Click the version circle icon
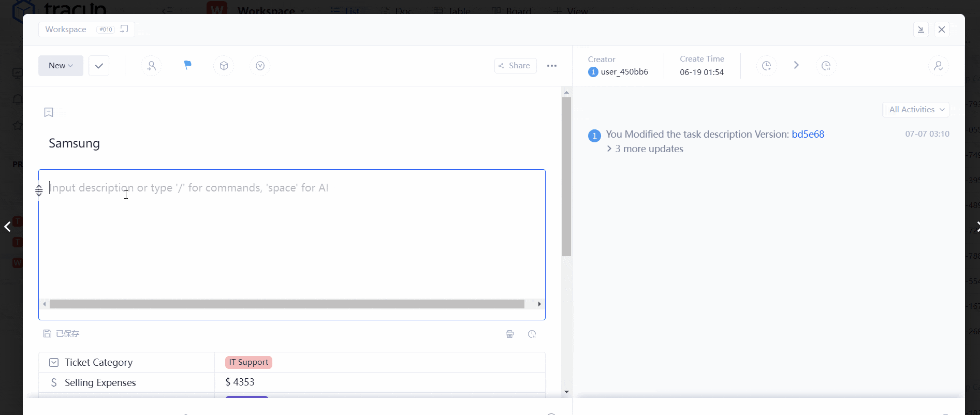980x415 pixels. (260, 66)
